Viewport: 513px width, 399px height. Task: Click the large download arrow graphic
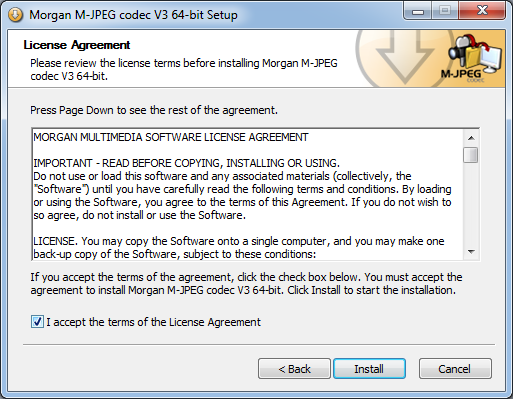[x=405, y=59]
